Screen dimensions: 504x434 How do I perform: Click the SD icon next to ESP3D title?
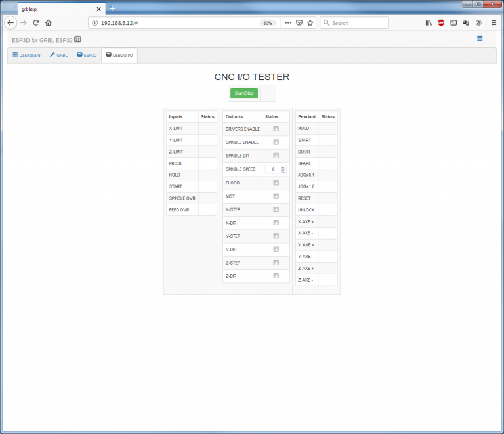(x=77, y=39)
